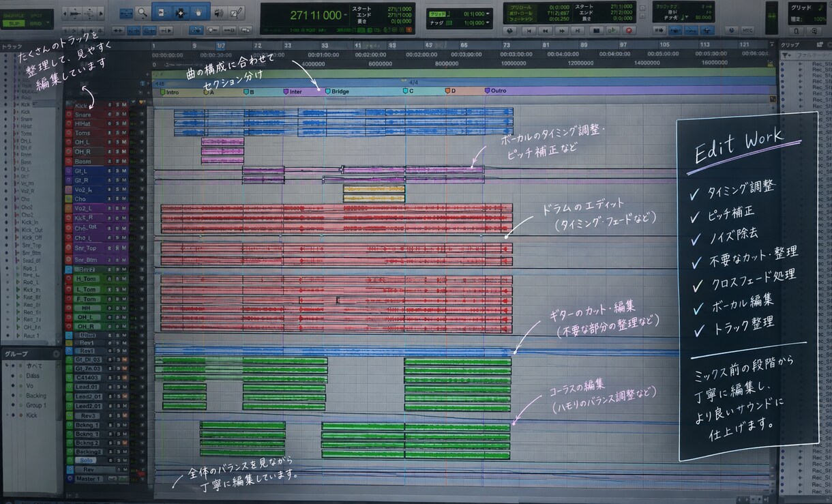The image size is (832, 504).
Task: Select the Trim tool
Action: [162, 12]
